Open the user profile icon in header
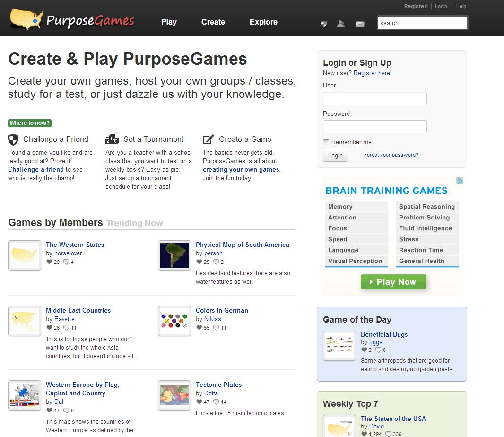 341,24
